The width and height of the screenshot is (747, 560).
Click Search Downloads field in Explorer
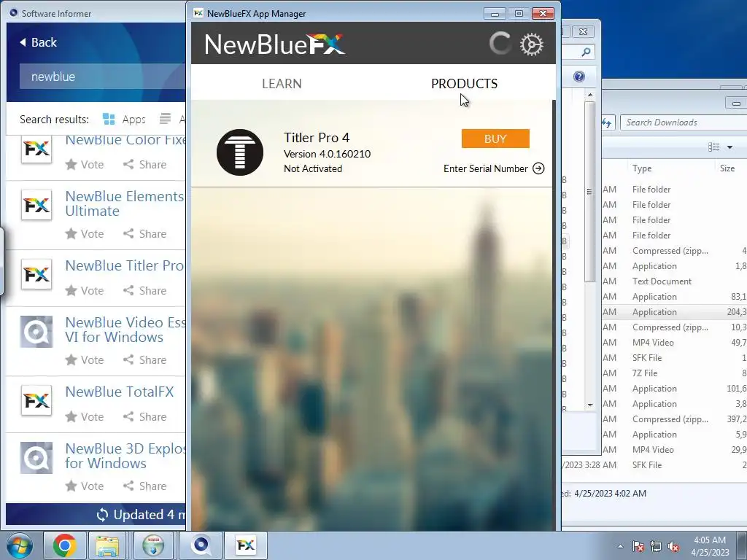coord(684,122)
